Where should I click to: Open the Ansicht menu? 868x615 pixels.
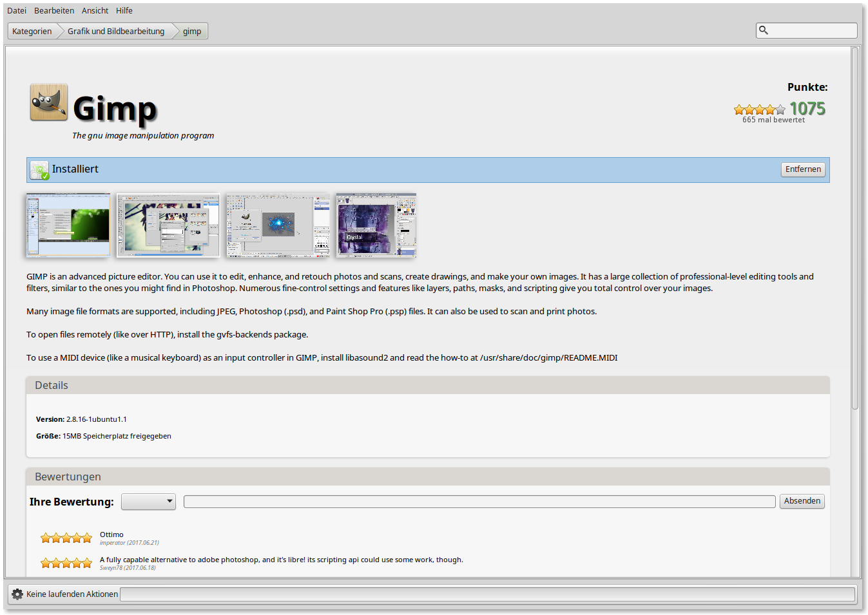tap(95, 10)
